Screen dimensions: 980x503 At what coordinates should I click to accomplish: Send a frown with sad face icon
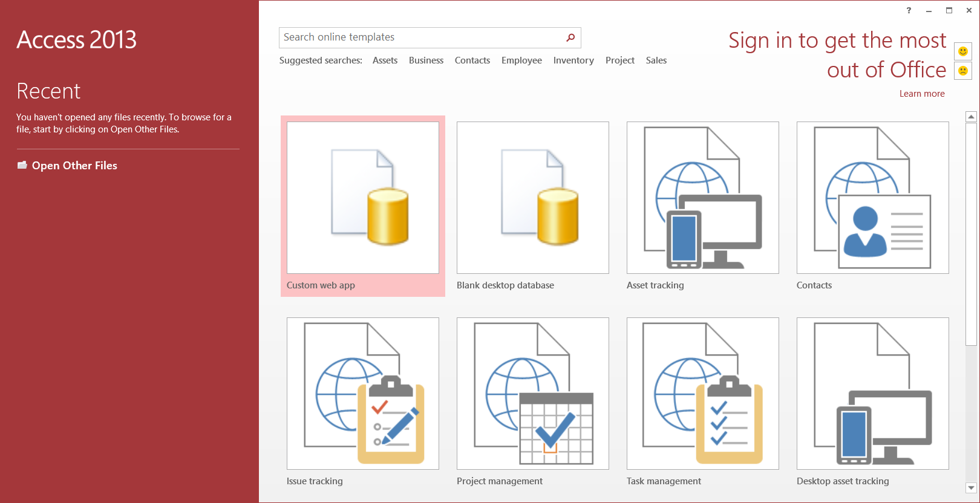[x=963, y=71]
